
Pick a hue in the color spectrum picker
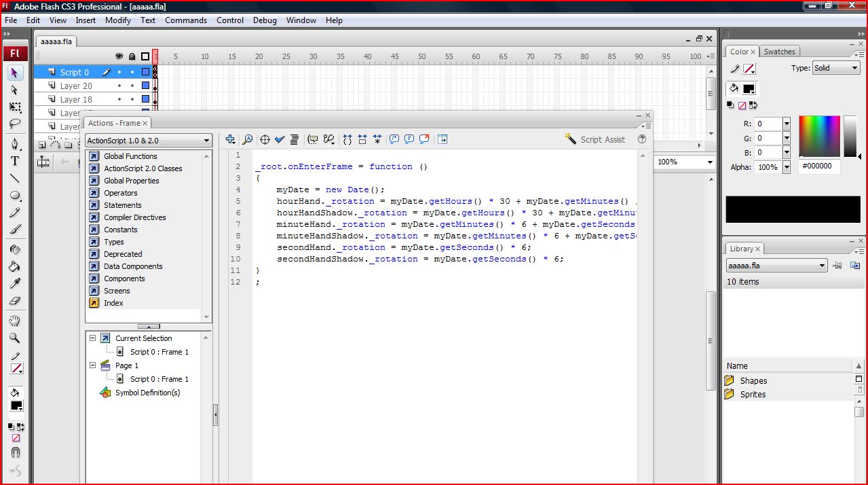pyautogui.click(x=819, y=136)
